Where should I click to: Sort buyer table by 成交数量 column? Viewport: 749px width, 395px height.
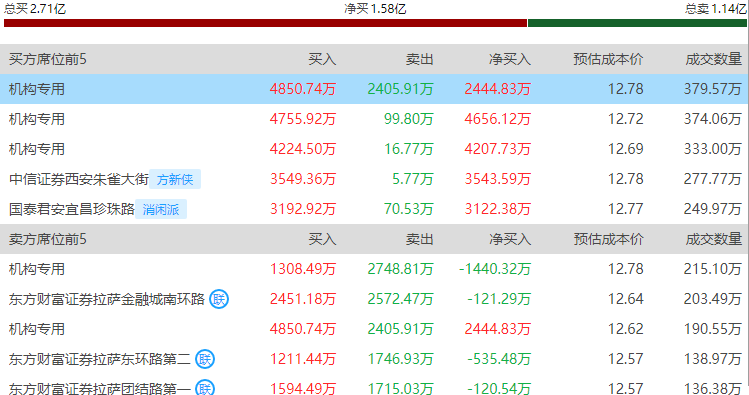pyautogui.click(x=714, y=59)
